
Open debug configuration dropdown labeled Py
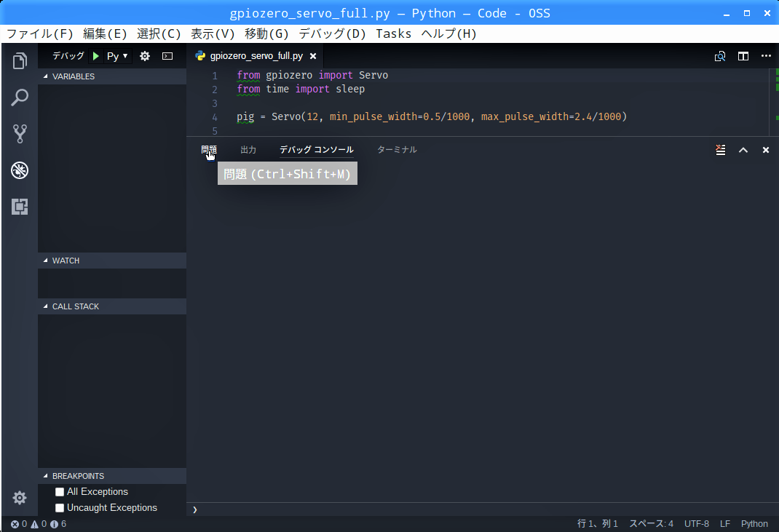(x=117, y=56)
